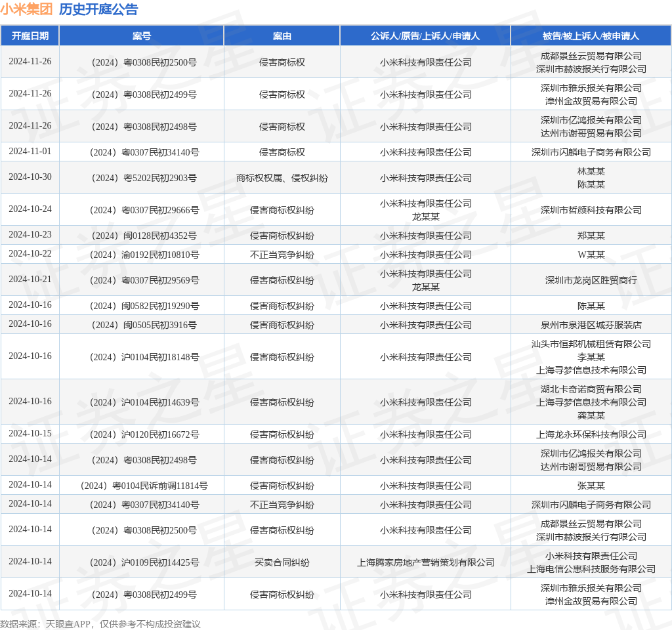The height and width of the screenshot is (630, 672).
Task: Click 上海寻梦信息技术有限公司 in the 沪0104民初18148号 row
Action: pos(591,370)
